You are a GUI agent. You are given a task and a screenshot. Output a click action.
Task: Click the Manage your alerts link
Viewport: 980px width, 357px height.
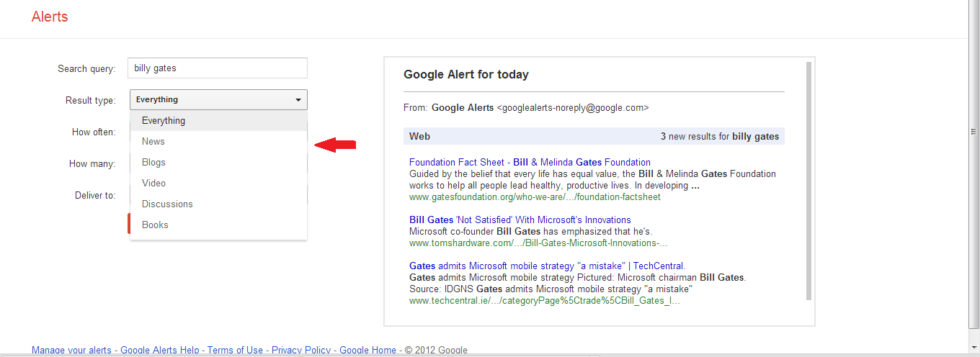tap(71, 351)
